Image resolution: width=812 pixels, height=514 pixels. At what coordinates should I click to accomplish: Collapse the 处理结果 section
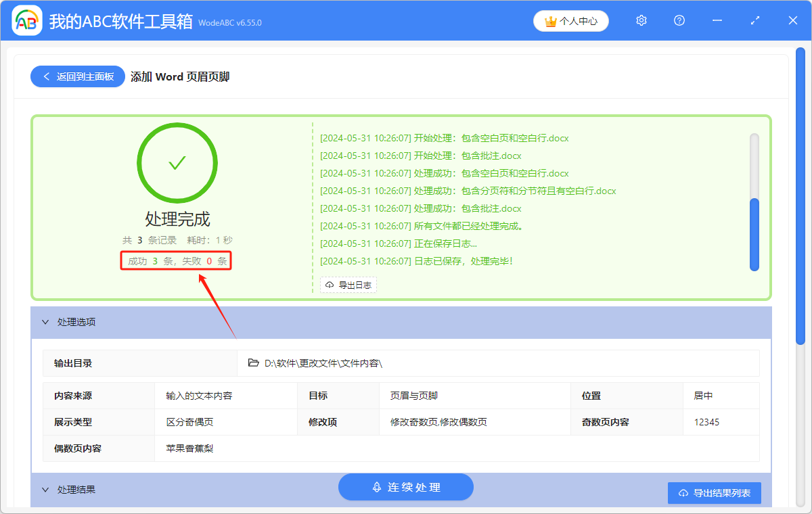45,490
